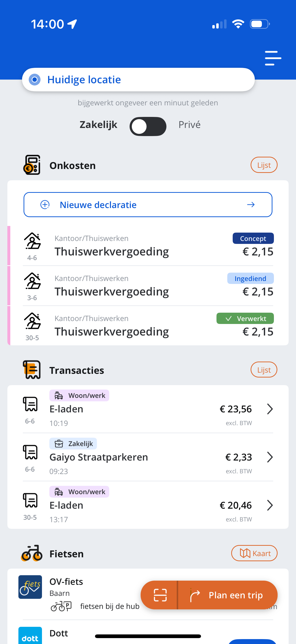Open the Transacties Lijst view
296x644 pixels.
(x=264, y=369)
